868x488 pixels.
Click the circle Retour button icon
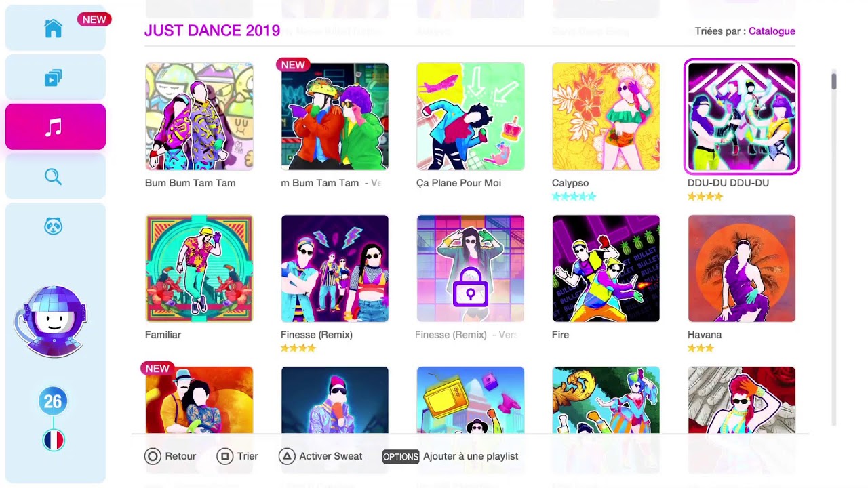(153, 456)
